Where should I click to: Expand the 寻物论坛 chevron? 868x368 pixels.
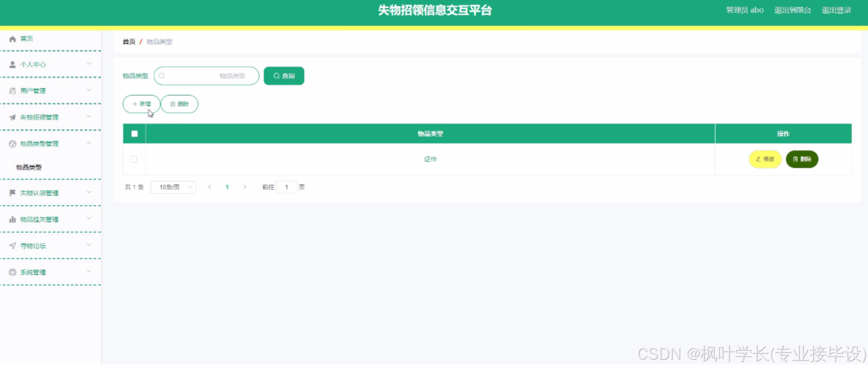click(89, 245)
